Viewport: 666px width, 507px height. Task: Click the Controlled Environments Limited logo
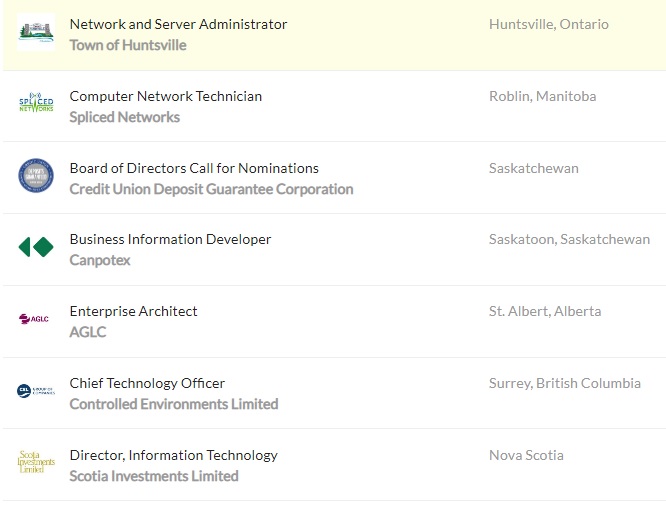36,391
